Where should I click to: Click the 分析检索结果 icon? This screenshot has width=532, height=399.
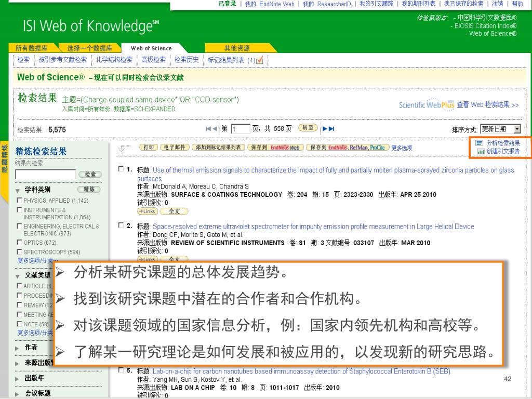[x=480, y=143]
